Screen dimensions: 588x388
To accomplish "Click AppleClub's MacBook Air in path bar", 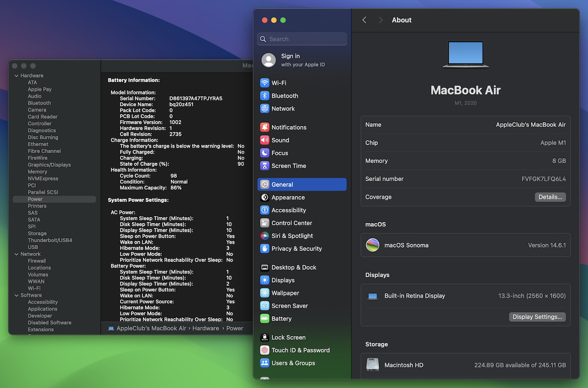I will (152, 328).
